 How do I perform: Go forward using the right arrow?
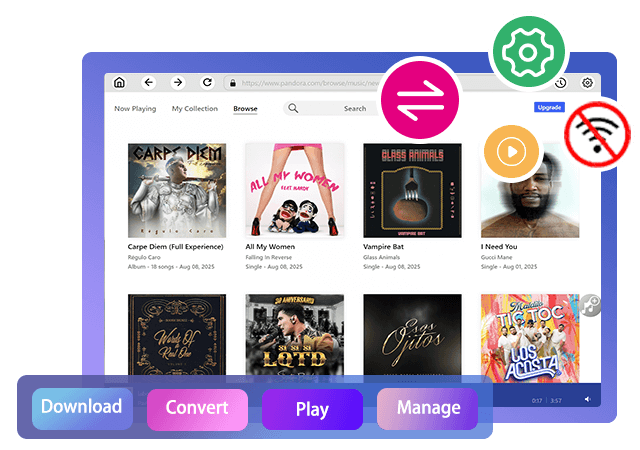point(178,82)
